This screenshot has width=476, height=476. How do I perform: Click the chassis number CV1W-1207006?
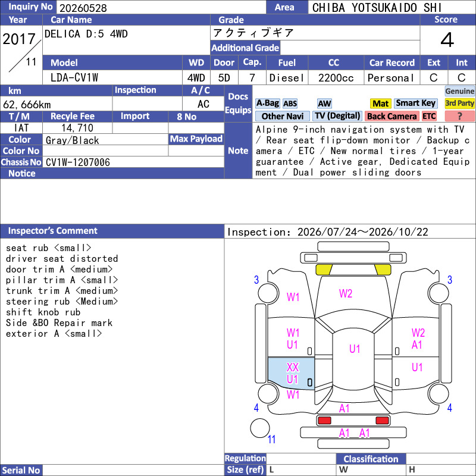click(x=78, y=162)
